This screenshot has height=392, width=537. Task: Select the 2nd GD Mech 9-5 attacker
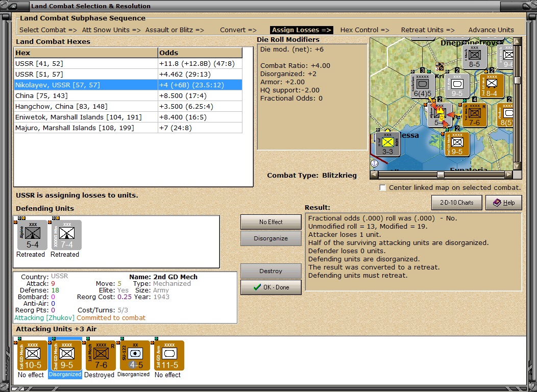tap(66, 355)
